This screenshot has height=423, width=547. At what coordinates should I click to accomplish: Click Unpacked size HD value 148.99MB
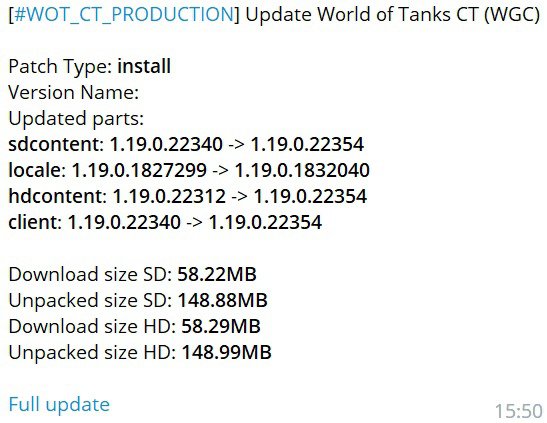click(x=227, y=352)
